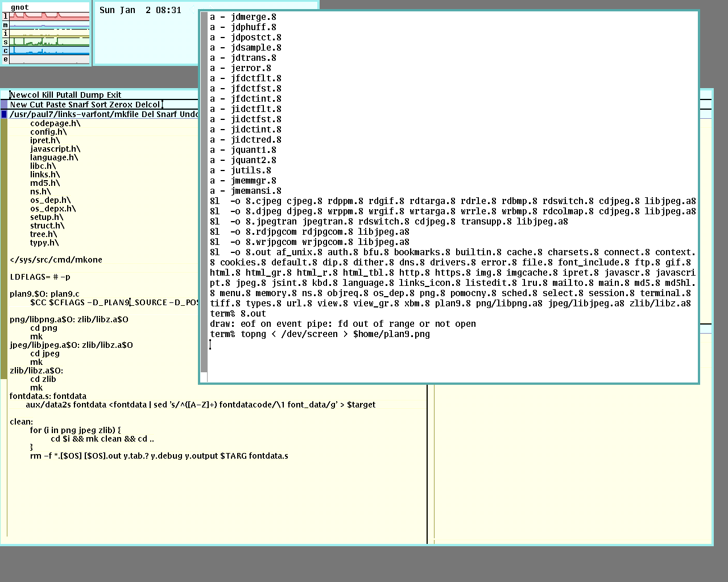Run Putall to save all files
The height and width of the screenshot is (582, 728).
pos(67,95)
